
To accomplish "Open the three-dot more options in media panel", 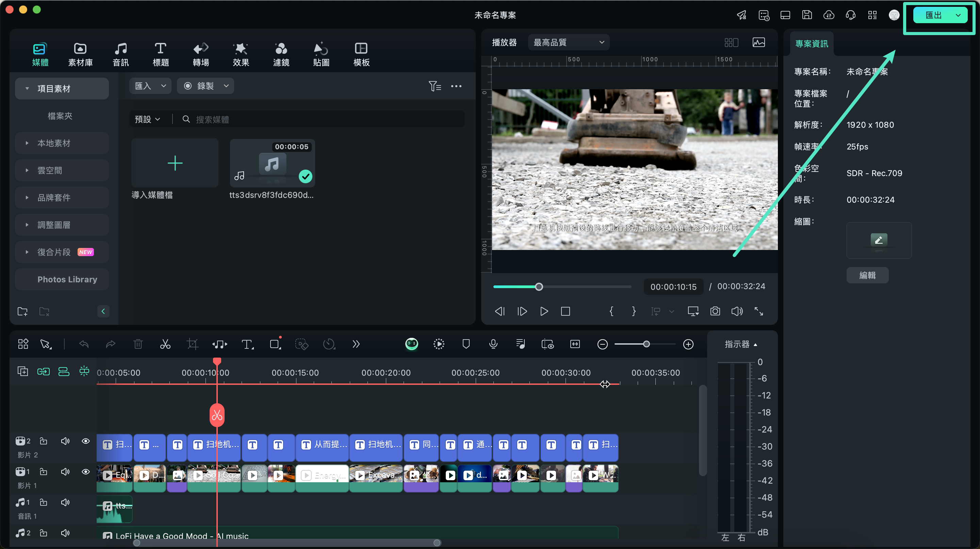I will tap(456, 86).
